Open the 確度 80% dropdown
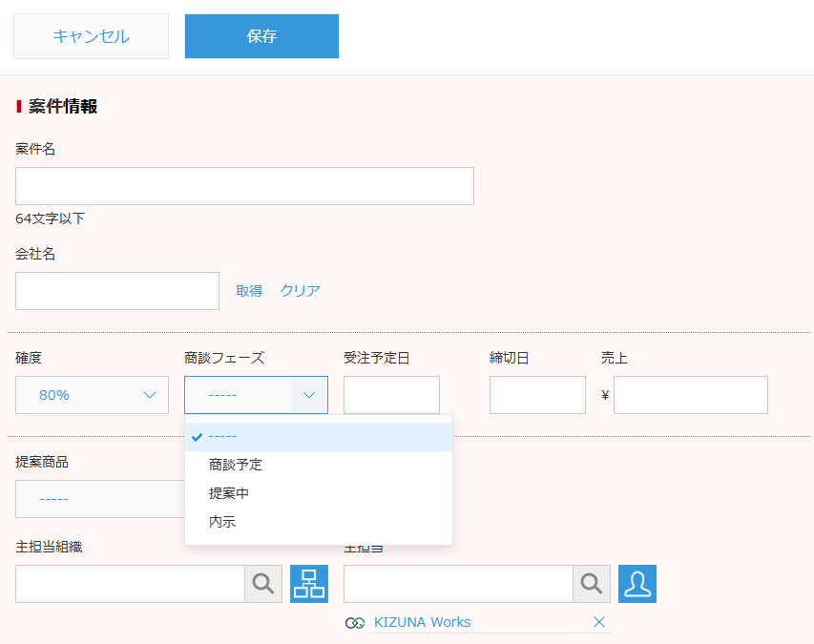The width and height of the screenshot is (814, 644). point(92,395)
